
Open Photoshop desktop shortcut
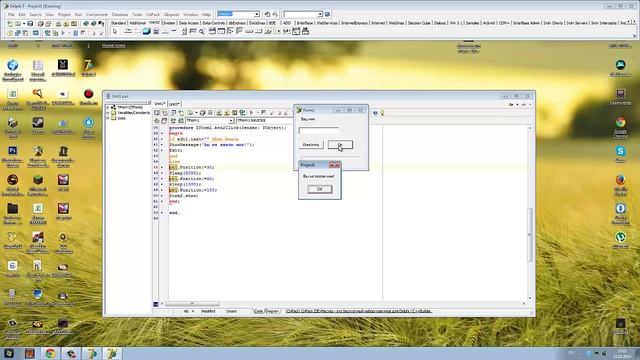pos(13,156)
